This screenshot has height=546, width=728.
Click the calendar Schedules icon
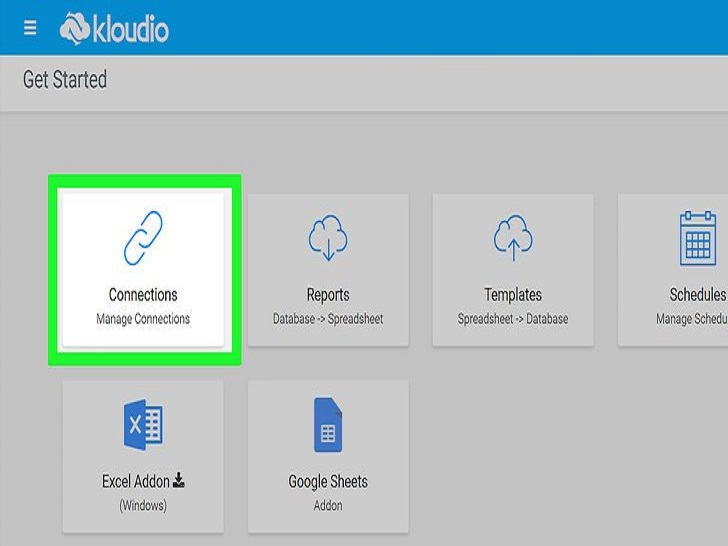697,238
